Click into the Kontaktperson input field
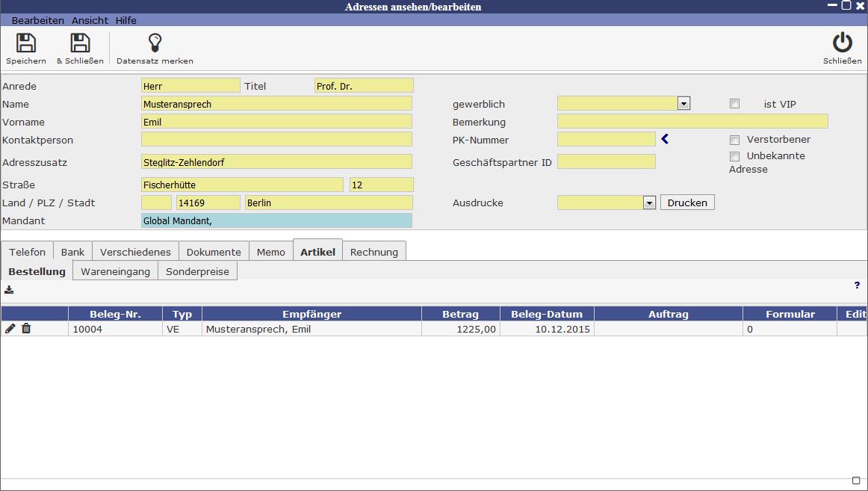Image resolution: width=868 pixels, height=491 pixels. point(276,139)
